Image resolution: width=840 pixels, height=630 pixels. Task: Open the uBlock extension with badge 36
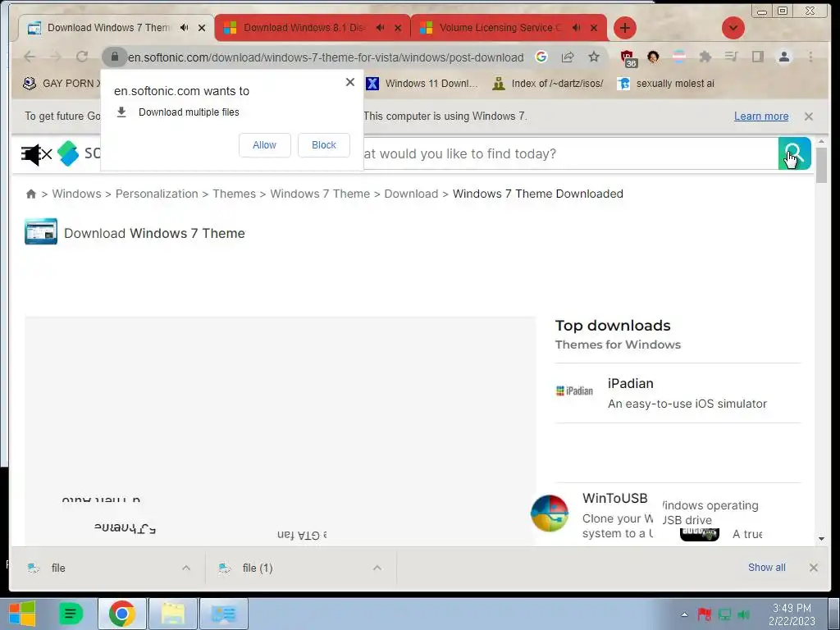628,58
